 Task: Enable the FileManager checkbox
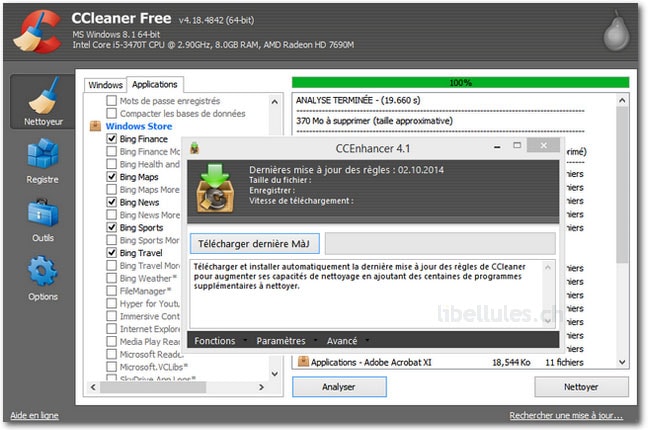point(112,291)
